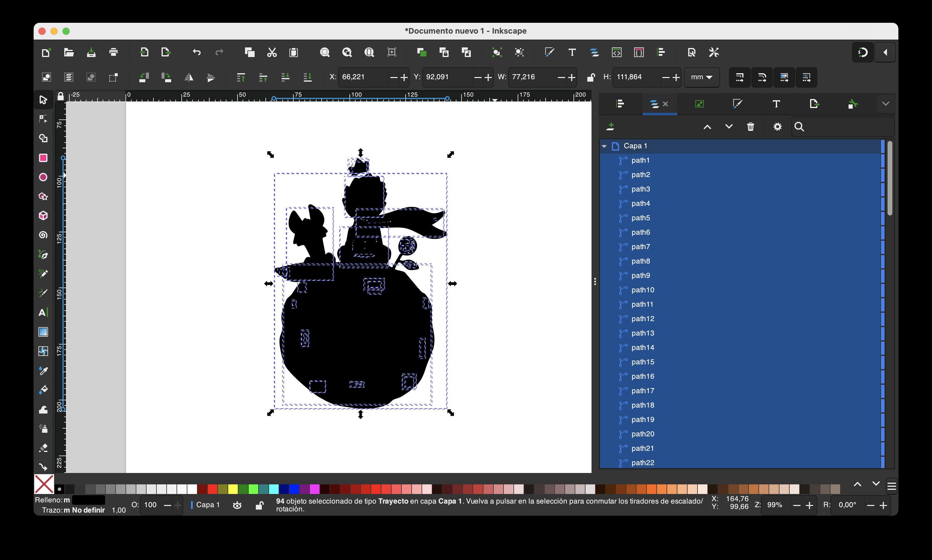Select the Rectangle tool

tap(44, 158)
